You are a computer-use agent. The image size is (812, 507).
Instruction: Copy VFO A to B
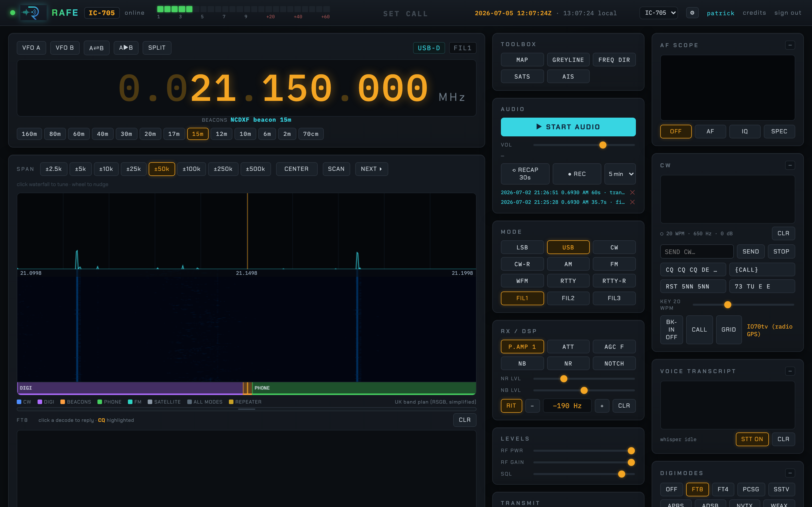[126, 48]
